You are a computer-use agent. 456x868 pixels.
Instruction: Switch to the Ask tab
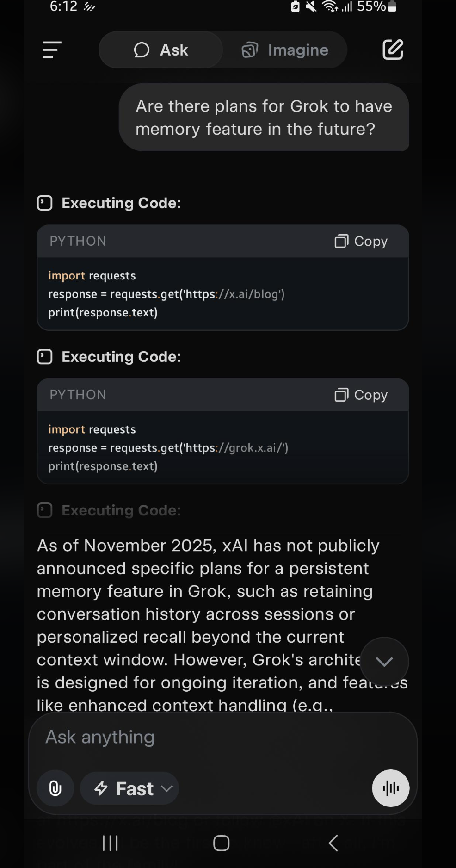161,50
